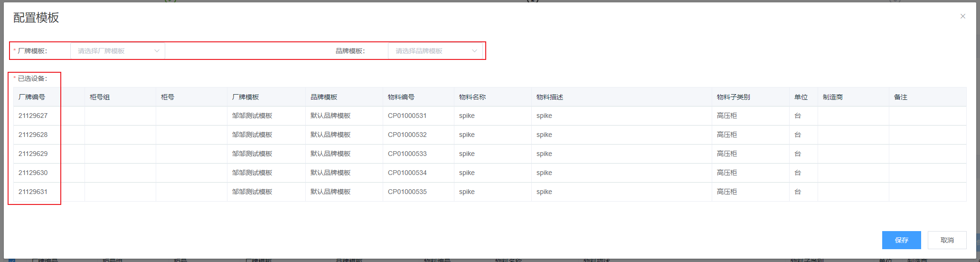The image size is (980, 262).
Task: Click the 取消 button
Action: [x=947, y=240]
